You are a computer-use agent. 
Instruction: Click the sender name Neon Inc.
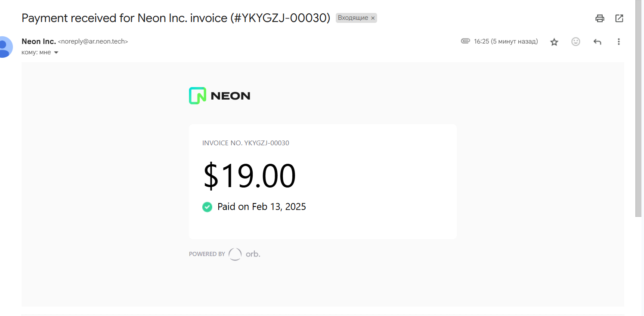pos(39,41)
